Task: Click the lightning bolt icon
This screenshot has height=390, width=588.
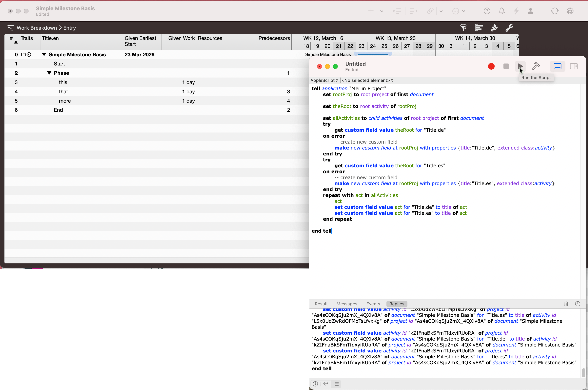Action: coord(516,11)
